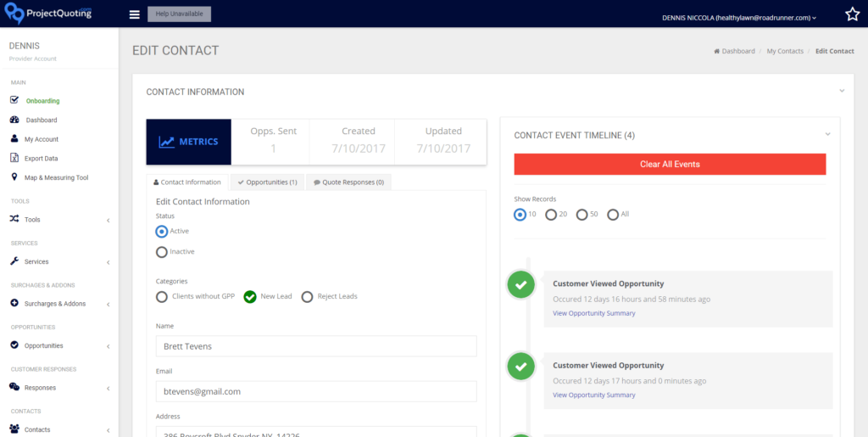Show 50 records radio option
Image resolution: width=868 pixels, height=437 pixels.
[581, 215]
